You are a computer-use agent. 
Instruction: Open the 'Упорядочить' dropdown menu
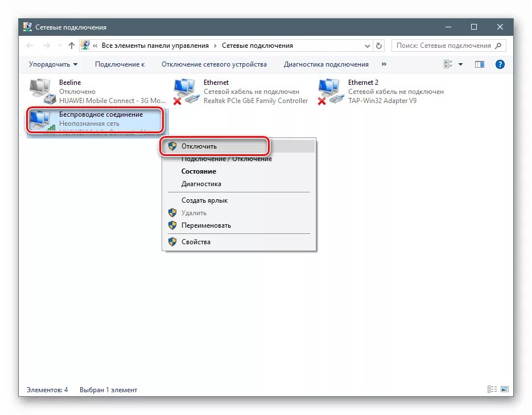[53, 64]
